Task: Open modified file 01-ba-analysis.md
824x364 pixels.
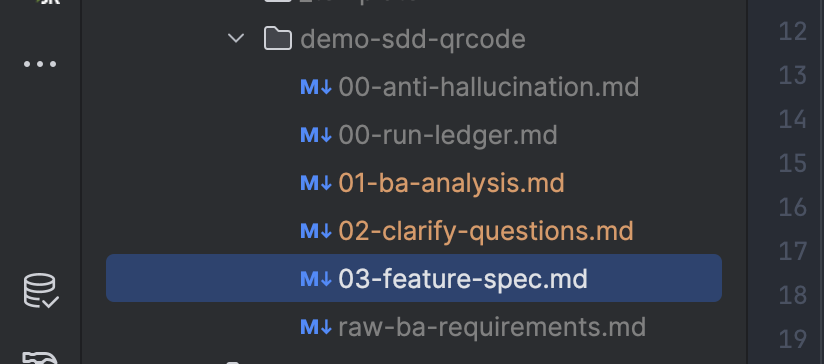Action: [x=451, y=183]
